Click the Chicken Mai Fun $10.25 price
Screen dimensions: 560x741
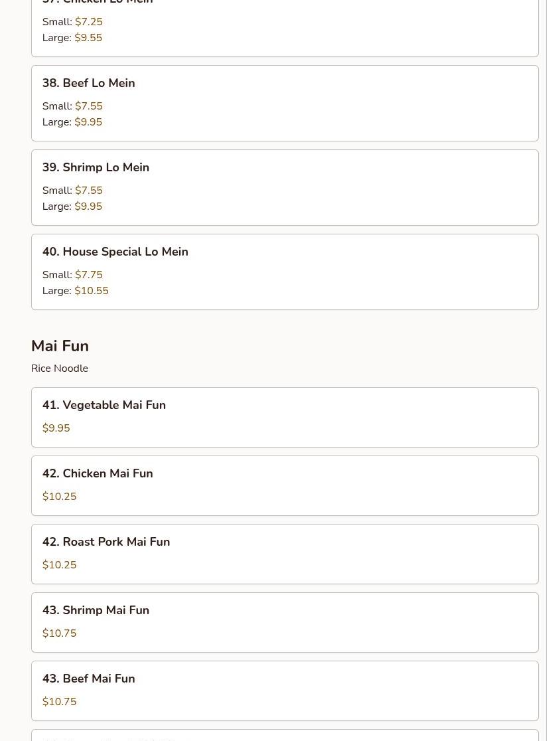(x=59, y=497)
